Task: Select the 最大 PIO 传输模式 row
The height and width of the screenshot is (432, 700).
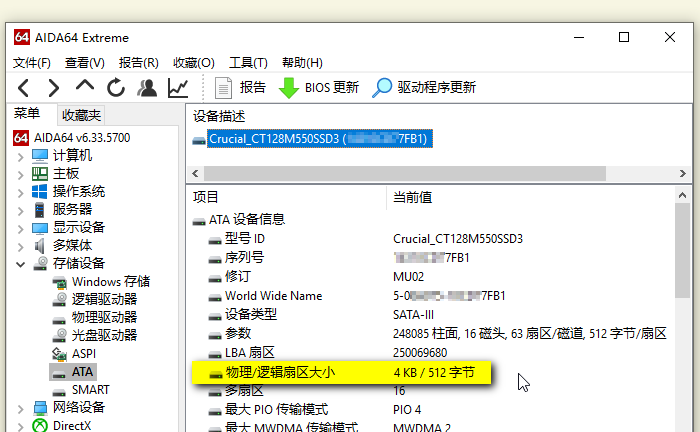Action: [x=432, y=410]
